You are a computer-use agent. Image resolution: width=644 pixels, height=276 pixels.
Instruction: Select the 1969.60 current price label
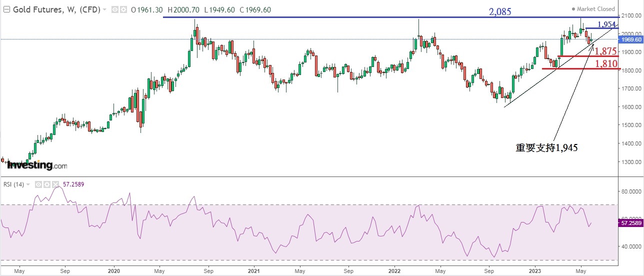pos(630,39)
